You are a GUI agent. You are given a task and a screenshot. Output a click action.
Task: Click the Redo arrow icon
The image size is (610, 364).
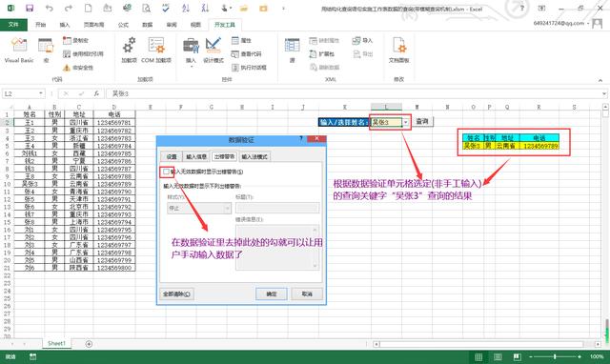pyautogui.click(x=69, y=9)
